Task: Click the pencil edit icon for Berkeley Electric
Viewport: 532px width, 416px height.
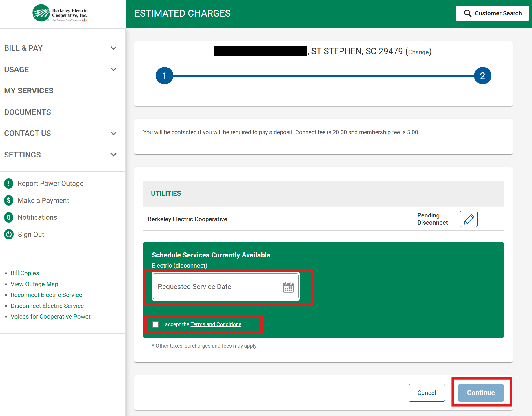Action: (469, 219)
